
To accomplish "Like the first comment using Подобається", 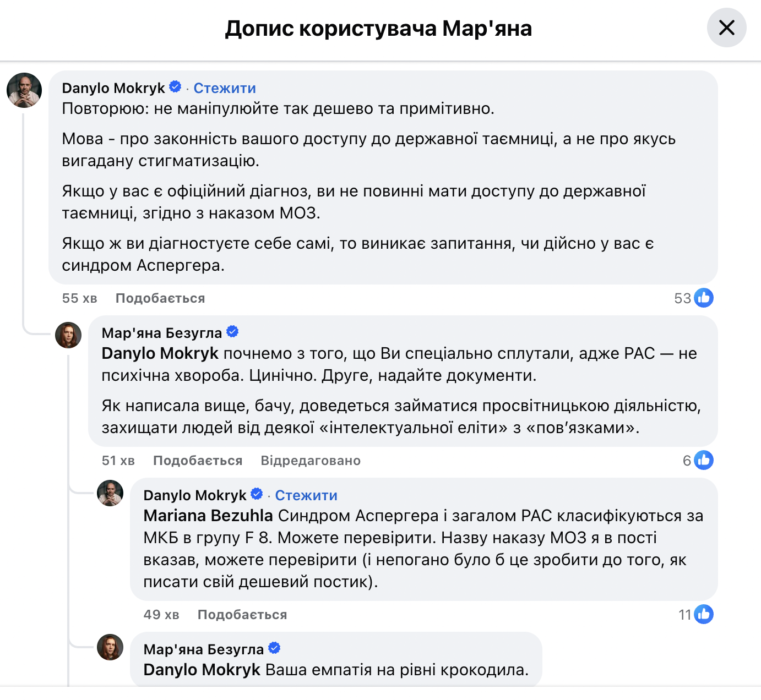I will 160,298.
